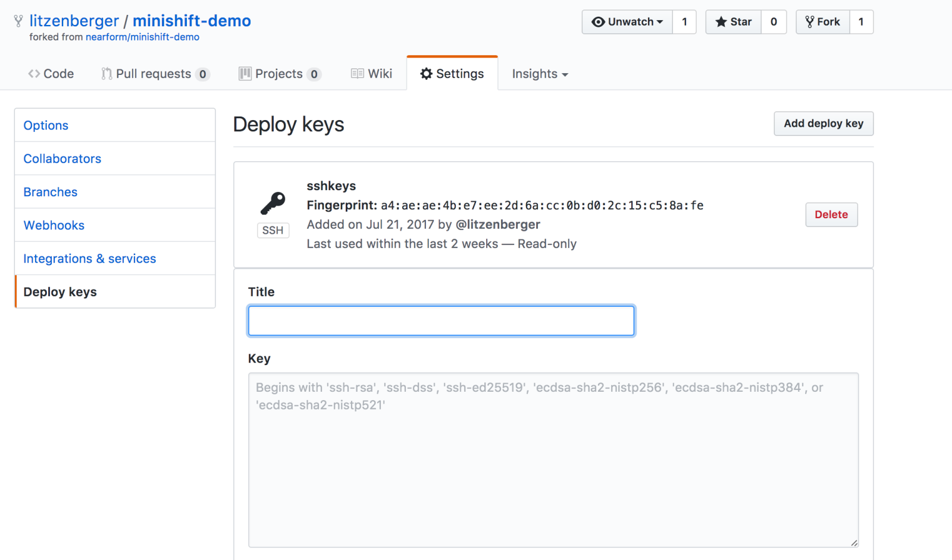The width and height of the screenshot is (952, 560).
Task: Click the stargazers count 0
Action: tap(773, 22)
